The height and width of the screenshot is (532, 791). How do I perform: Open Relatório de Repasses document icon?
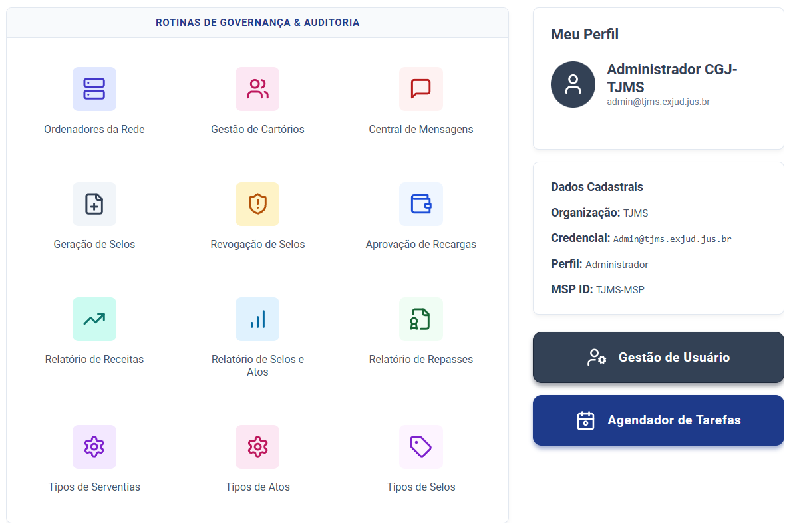click(420, 319)
